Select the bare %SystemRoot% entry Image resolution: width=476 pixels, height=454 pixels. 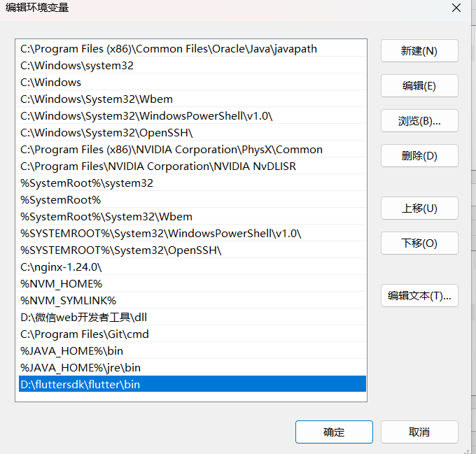192,200
